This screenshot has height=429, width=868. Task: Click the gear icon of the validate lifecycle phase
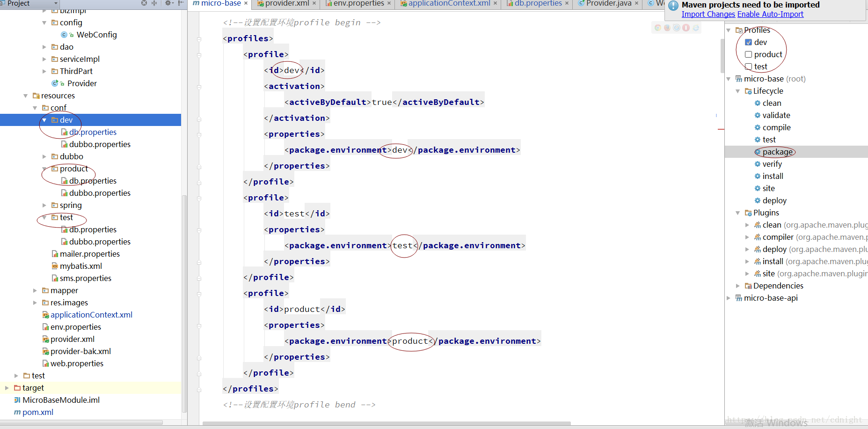coord(758,115)
